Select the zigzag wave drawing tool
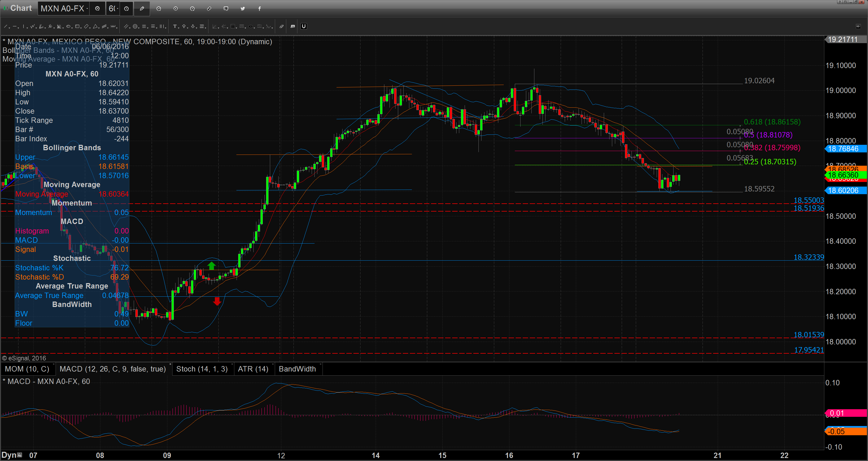The height and width of the screenshot is (461, 868). (32, 26)
